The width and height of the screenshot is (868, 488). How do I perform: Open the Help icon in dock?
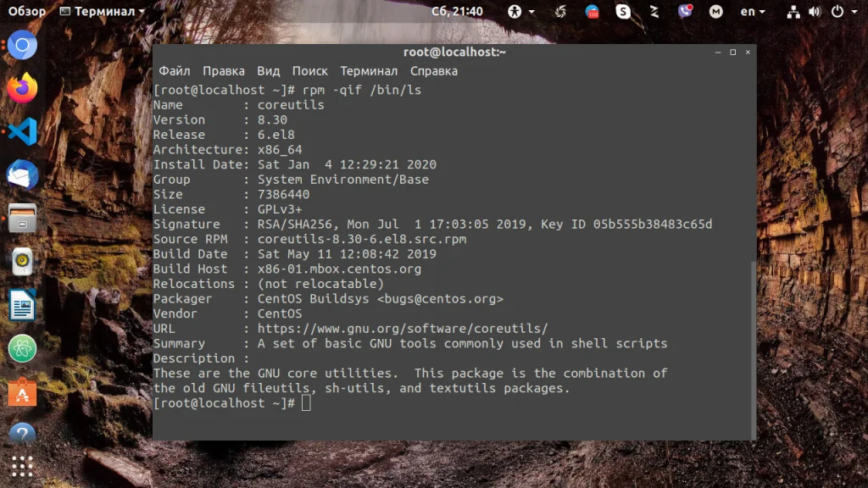tap(22, 434)
